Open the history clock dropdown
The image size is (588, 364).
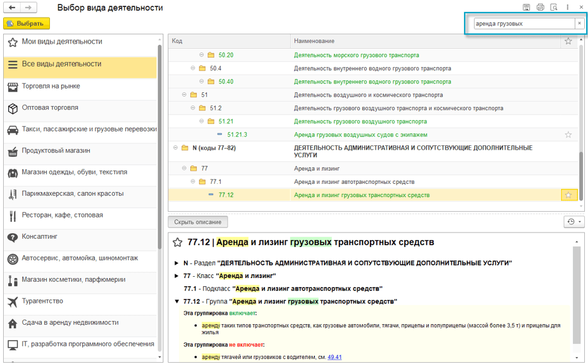pos(573,222)
